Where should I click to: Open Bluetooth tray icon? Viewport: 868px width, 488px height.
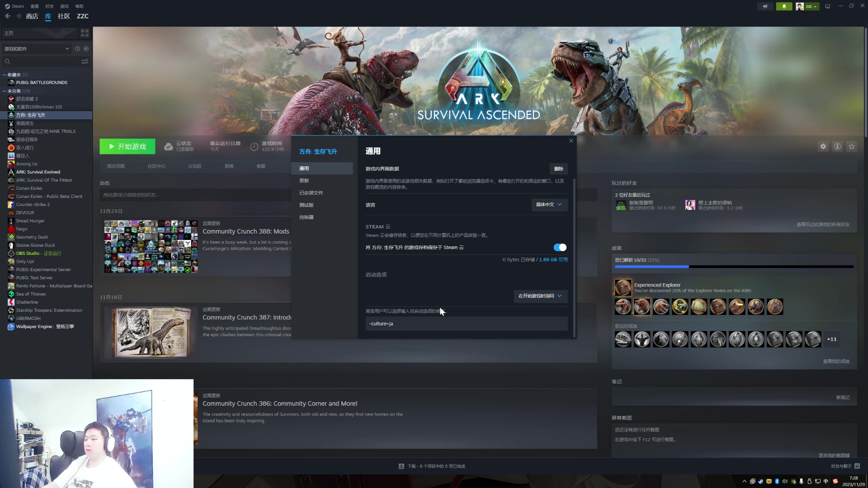(x=777, y=481)
